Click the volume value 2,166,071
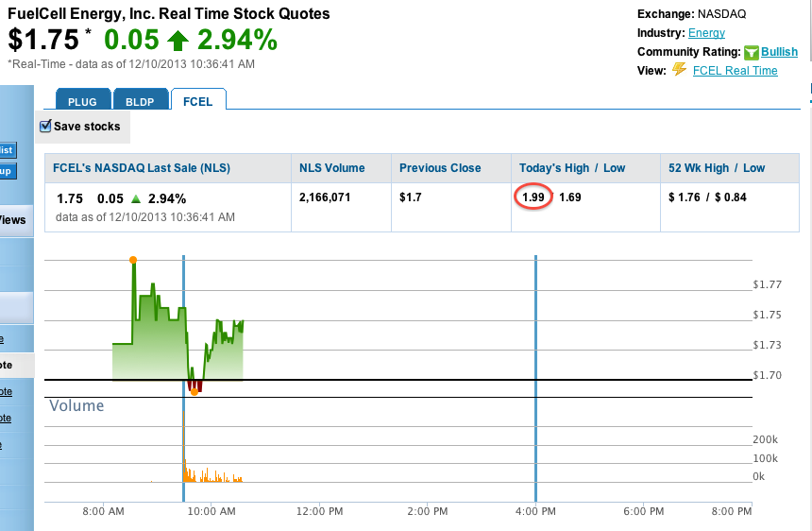Image resolution: width=812 pixels, height=531 pixels. coord(325,197)
